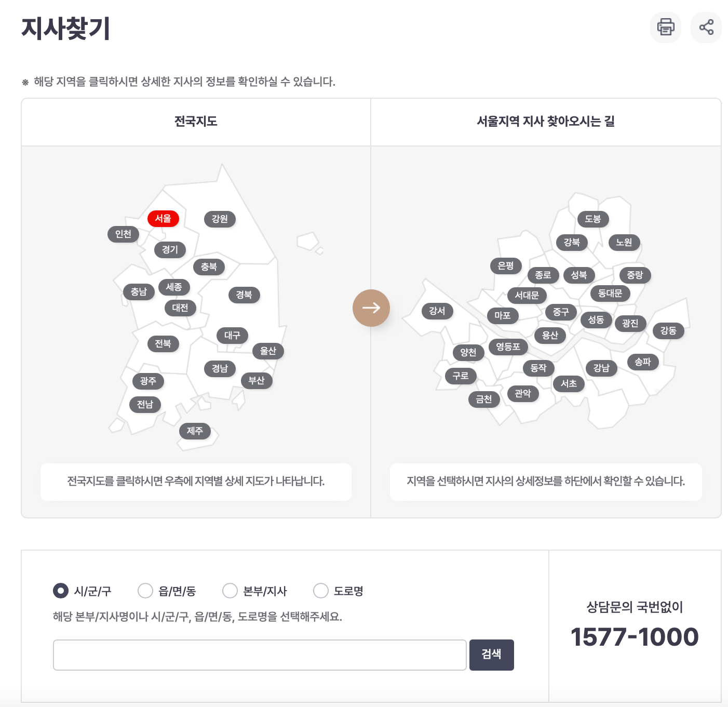Select the 시/군/구 radio option
The width and height of the screenshot is (728, 707).
[x=60, y=591]
